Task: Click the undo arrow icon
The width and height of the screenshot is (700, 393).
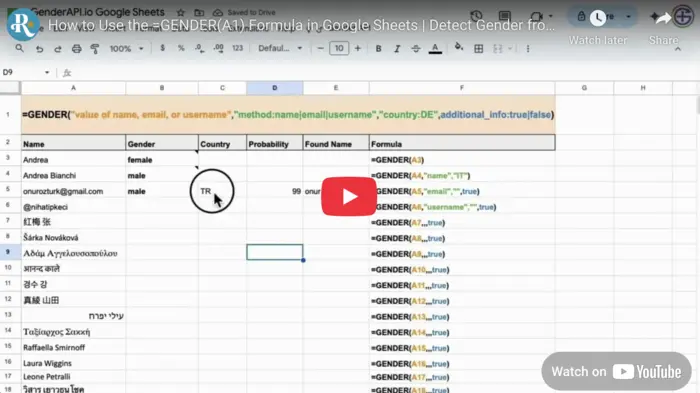Action: pos(39,49)
